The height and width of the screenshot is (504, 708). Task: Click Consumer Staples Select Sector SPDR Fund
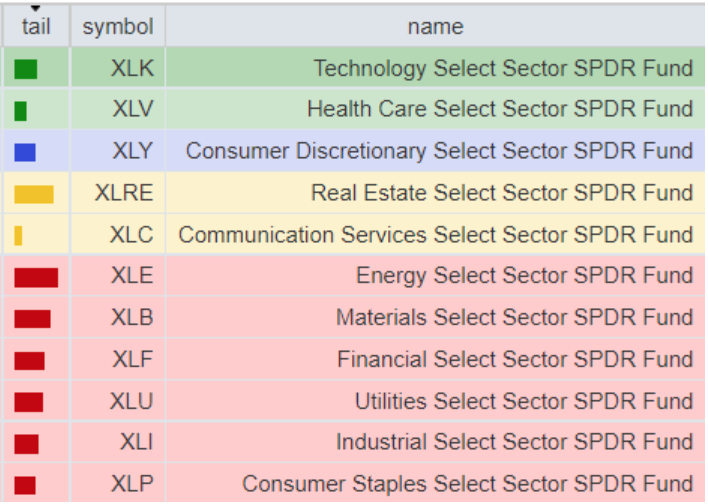click(467, 484)
